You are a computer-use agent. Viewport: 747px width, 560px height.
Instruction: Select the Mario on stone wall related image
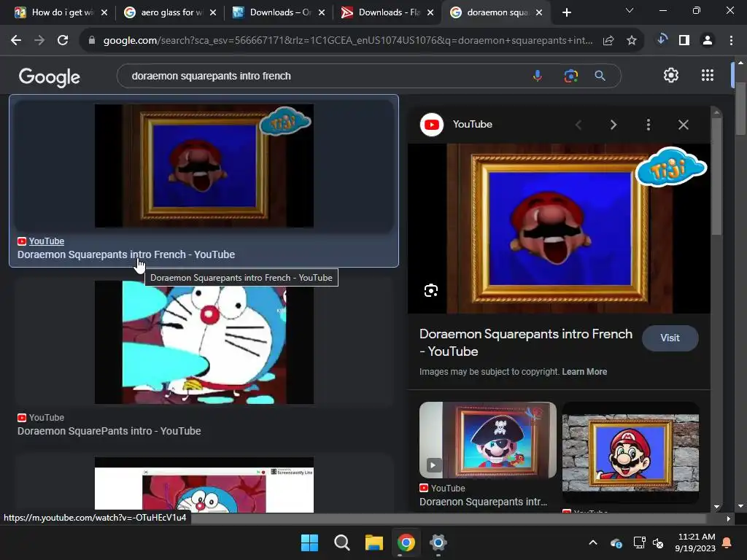pyautogui.click(x=630, y=452)
